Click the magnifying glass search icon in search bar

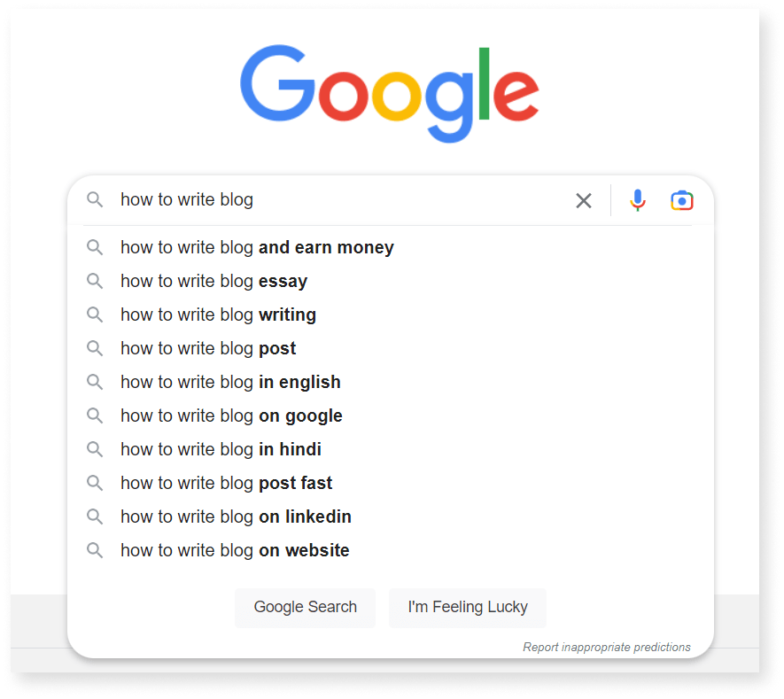click(95, 200)
